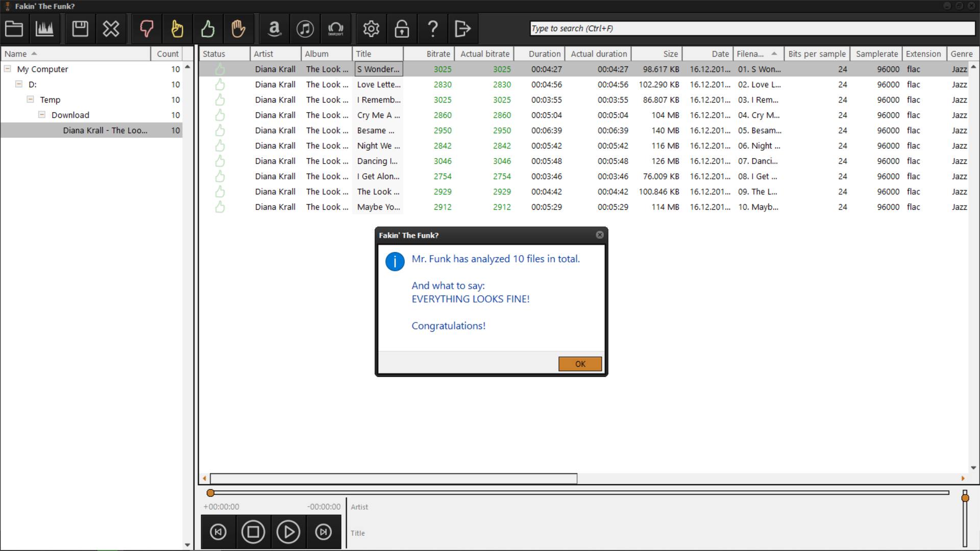Screen dimensions: 980x551
Task: Close the Fakin' The Funk dialog
Action: click(x=600, y=235)
